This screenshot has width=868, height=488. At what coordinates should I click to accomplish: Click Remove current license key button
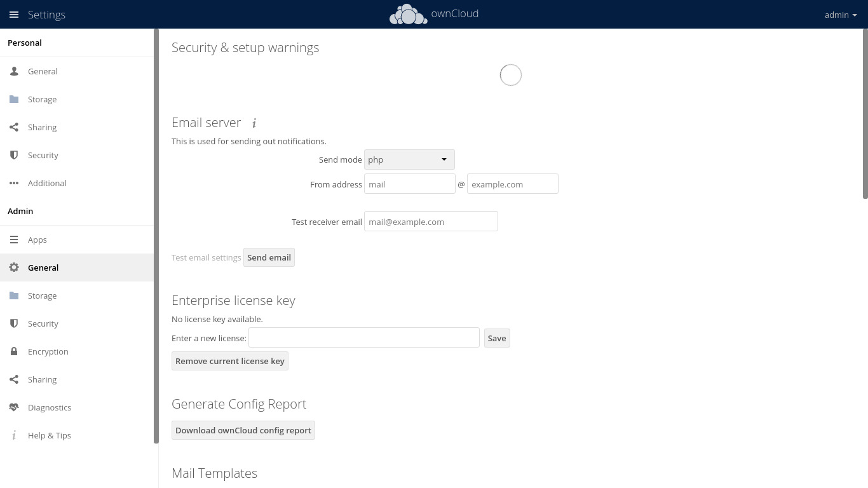pyautogui.click(x=229, y=361)
